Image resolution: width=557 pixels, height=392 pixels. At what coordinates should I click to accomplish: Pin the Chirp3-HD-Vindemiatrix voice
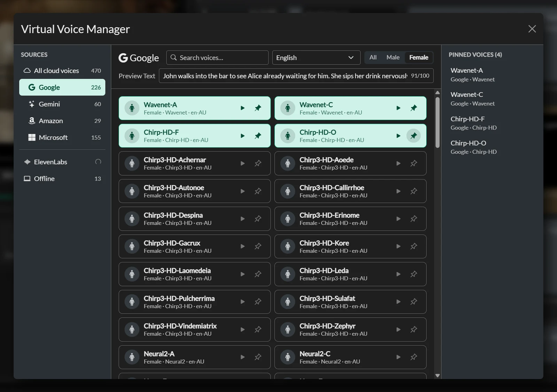click(258, 329)
